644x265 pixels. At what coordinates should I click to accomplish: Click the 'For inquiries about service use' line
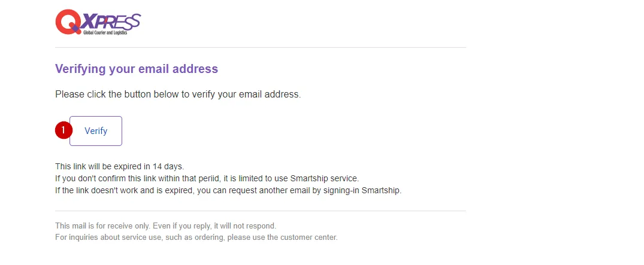pyautogui.click(x=196, y=237)
